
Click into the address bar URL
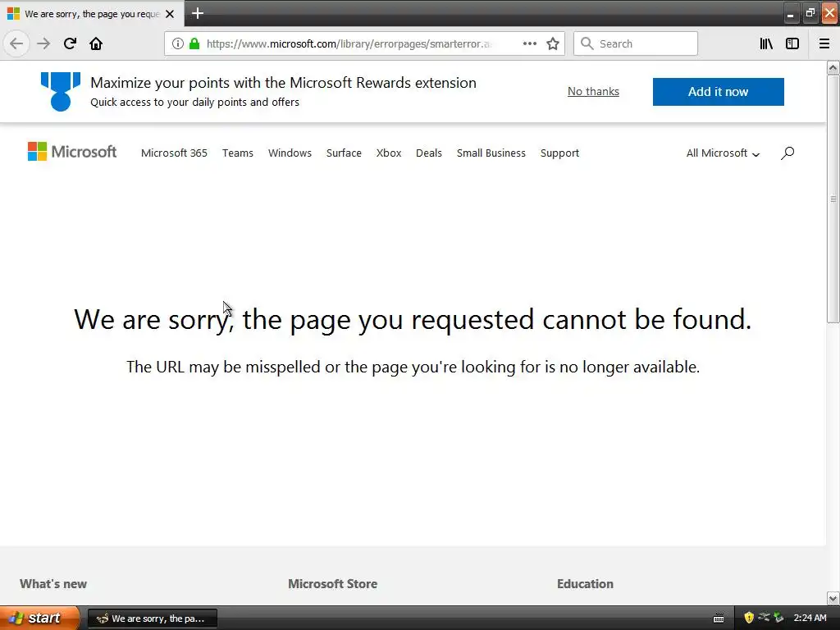click(349, 44)
